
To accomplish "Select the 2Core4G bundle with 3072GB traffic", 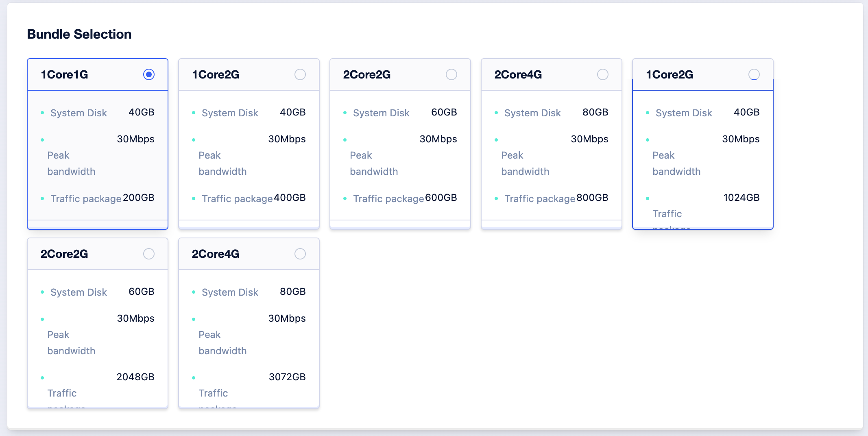I will [300, 253].
